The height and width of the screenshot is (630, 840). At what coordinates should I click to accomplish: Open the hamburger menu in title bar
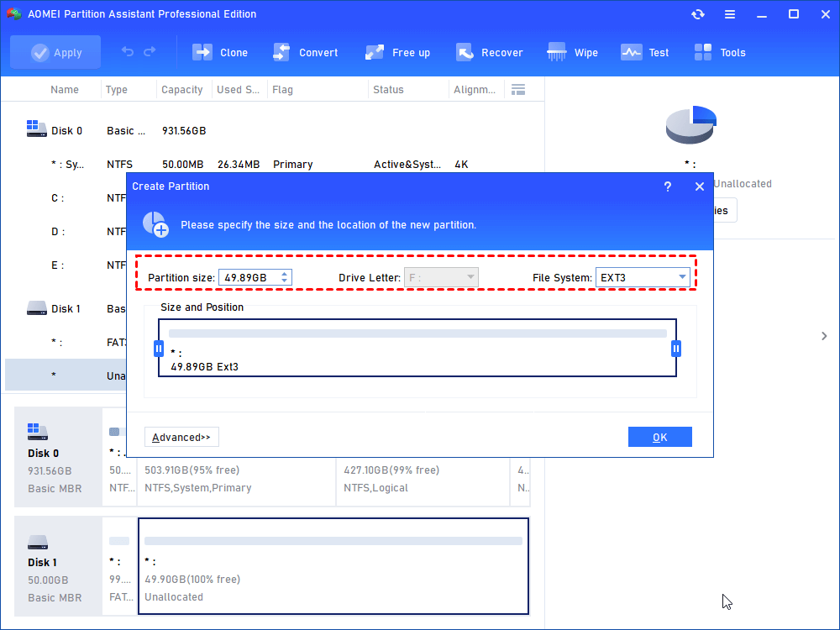[x=730, y=14]
